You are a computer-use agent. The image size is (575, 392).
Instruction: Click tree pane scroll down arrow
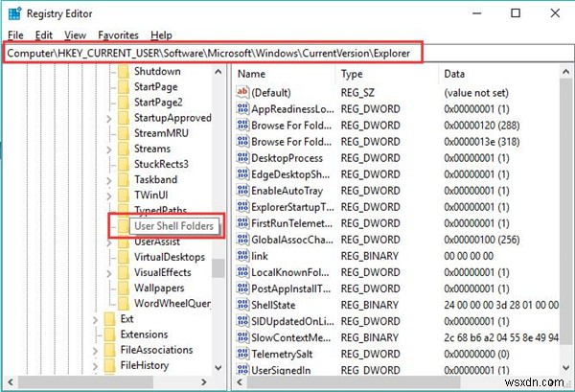[x=218, y=367]
